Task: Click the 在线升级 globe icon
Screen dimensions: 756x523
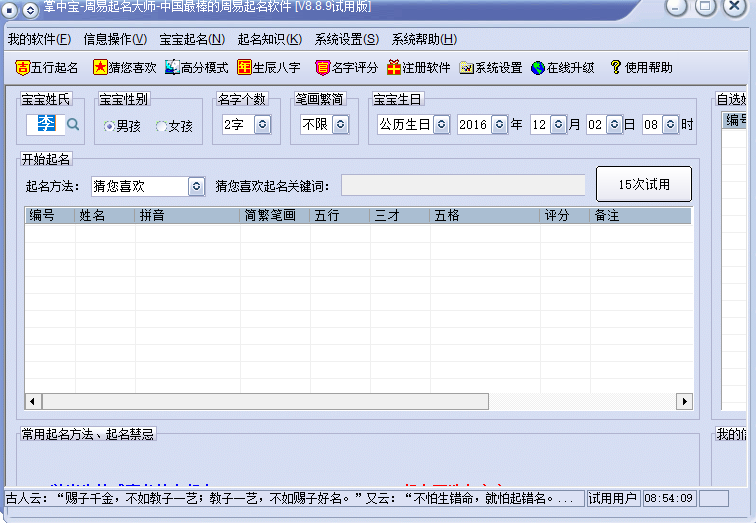Action: coord(538,68)
